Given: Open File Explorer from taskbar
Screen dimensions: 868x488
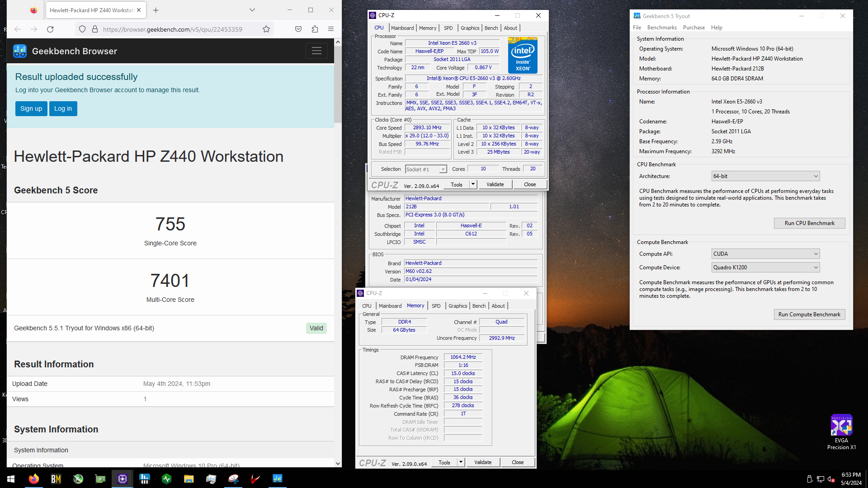Looking at the screenshot, I should coord(189,479).
